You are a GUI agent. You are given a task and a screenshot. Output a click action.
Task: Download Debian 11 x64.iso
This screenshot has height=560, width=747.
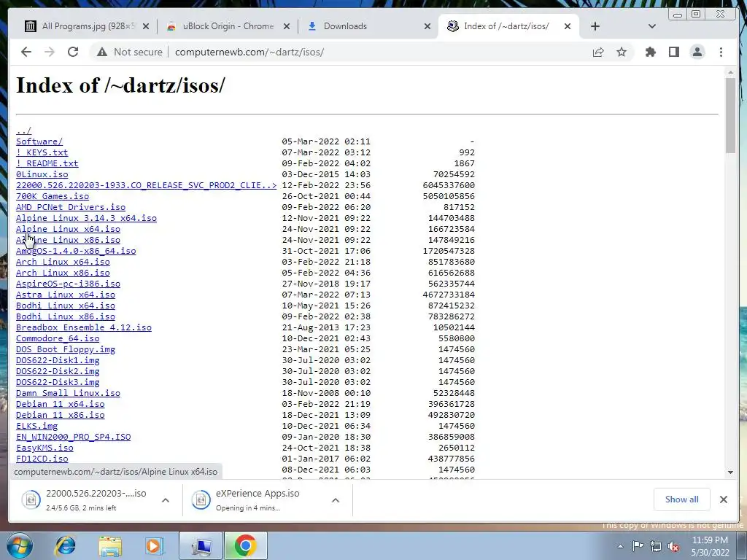tap(60, 404)
